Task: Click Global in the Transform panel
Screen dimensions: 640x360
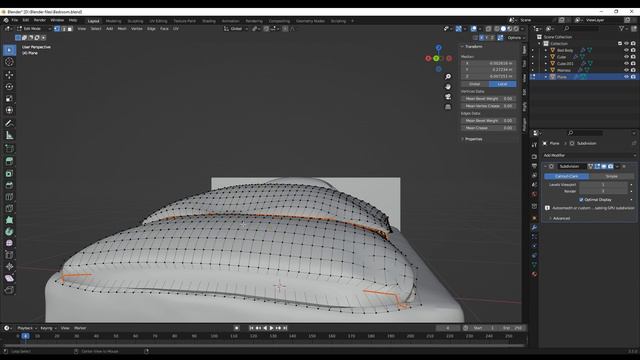Action: (x=474, y=84)
